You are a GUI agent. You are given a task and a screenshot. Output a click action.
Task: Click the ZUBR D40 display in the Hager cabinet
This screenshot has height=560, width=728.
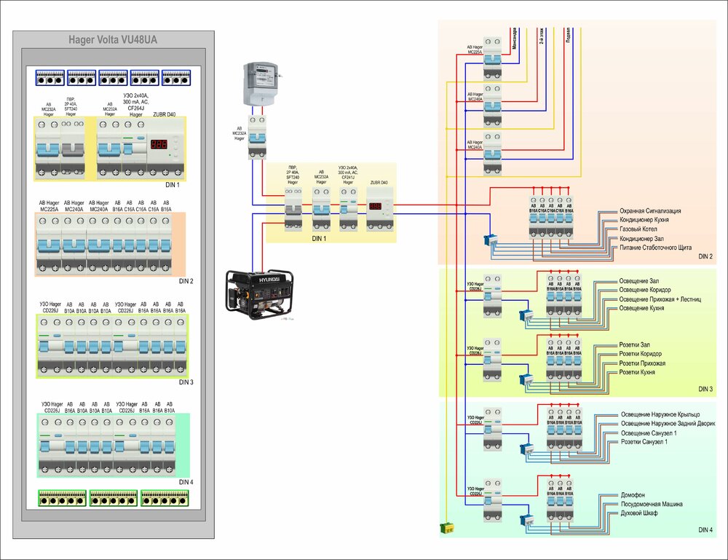point(159,144)
